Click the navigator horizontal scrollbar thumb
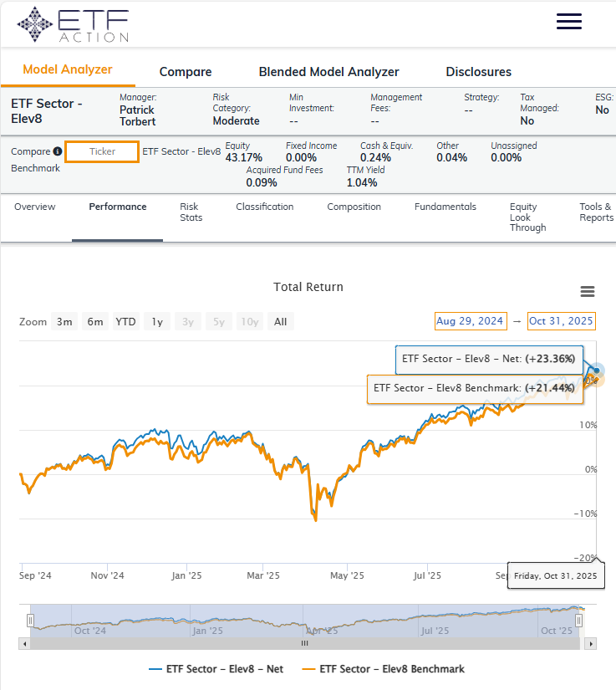Viewport: 616px width, 690px height. 305,644
